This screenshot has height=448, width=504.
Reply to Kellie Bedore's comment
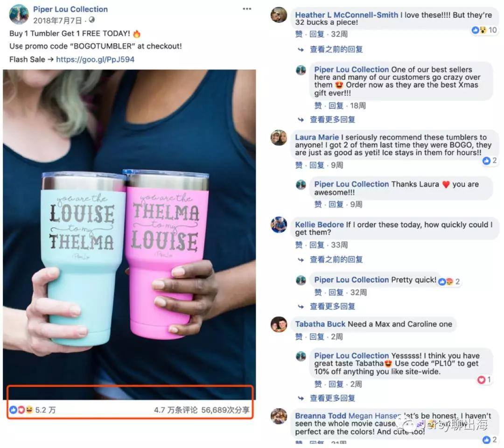point(316,245)
